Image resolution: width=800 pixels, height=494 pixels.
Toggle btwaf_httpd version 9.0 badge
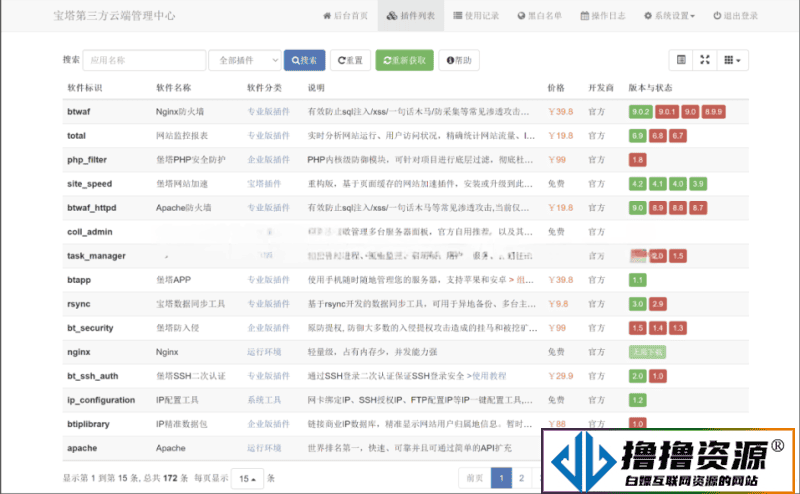[638, 208]
